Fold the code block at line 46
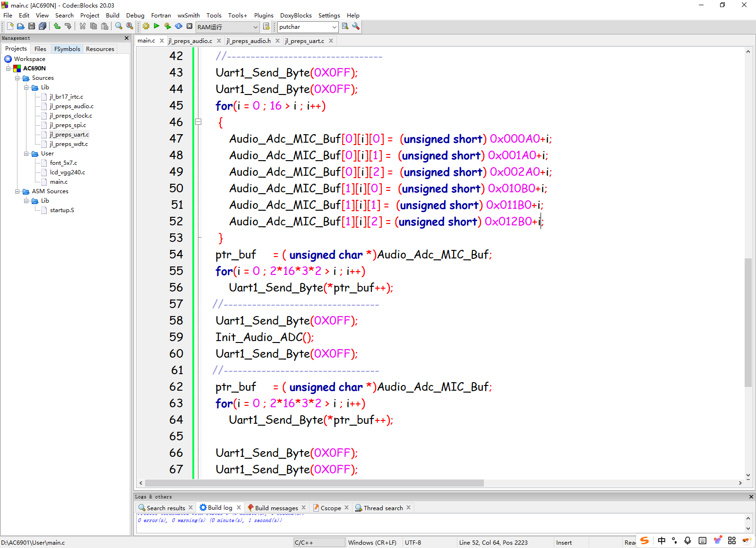 pos(198,122)
